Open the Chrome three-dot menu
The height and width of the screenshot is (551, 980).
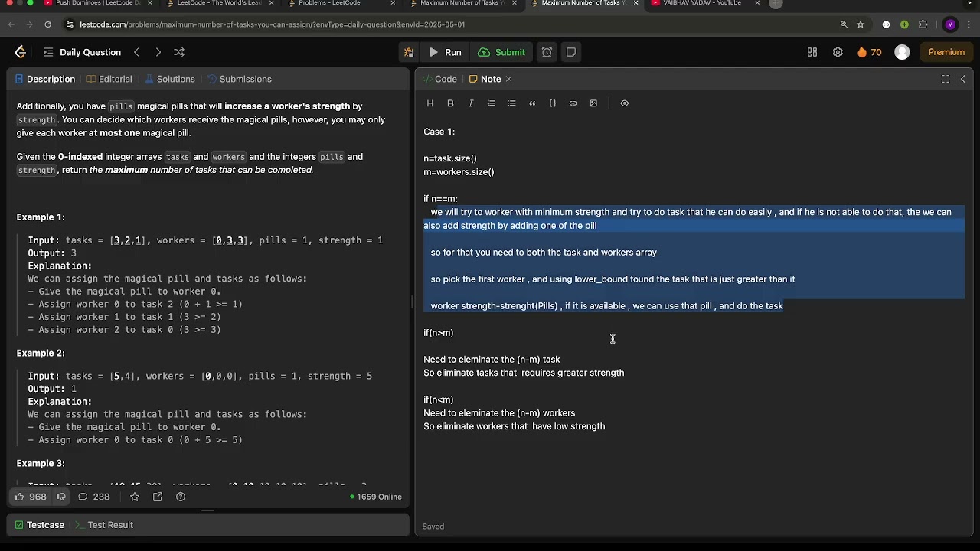click(969, 24)
